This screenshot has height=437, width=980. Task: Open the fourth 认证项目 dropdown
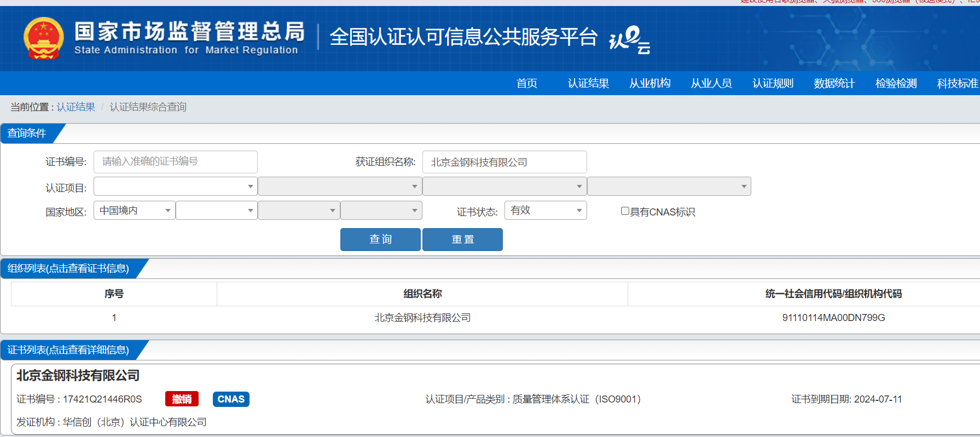pyautogui.click(x=669, y=187)
